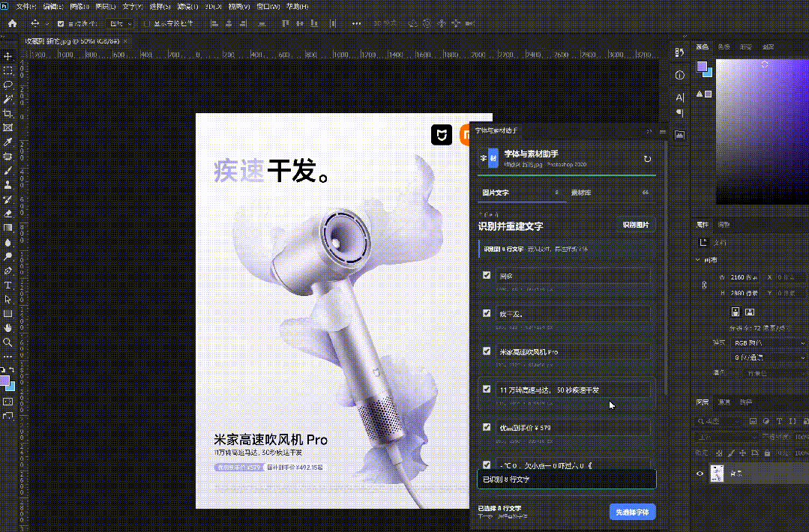Image resolution: width=809 pixels, height=532 pixels.
Task: Open the Edit menu
Action: [53, 7]
